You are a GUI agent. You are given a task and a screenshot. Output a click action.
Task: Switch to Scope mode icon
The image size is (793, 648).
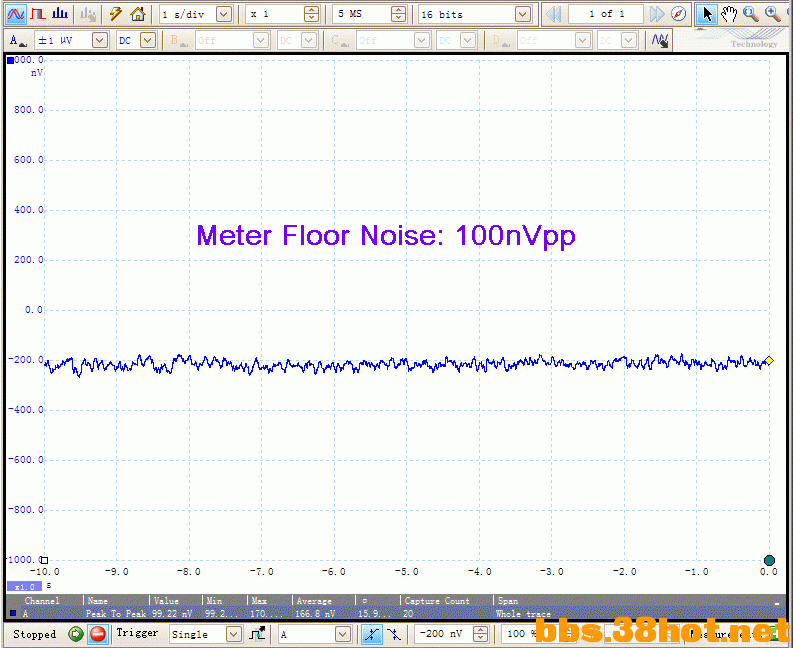point(15,14)
